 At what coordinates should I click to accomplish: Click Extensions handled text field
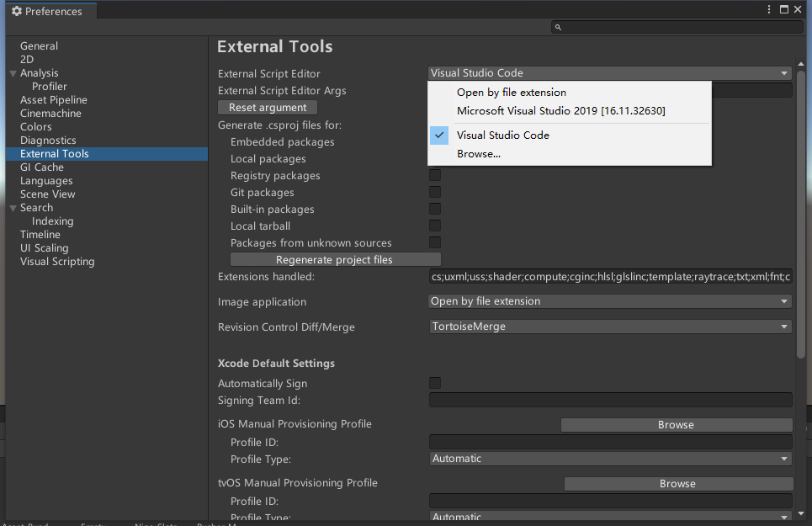(610, 276)
